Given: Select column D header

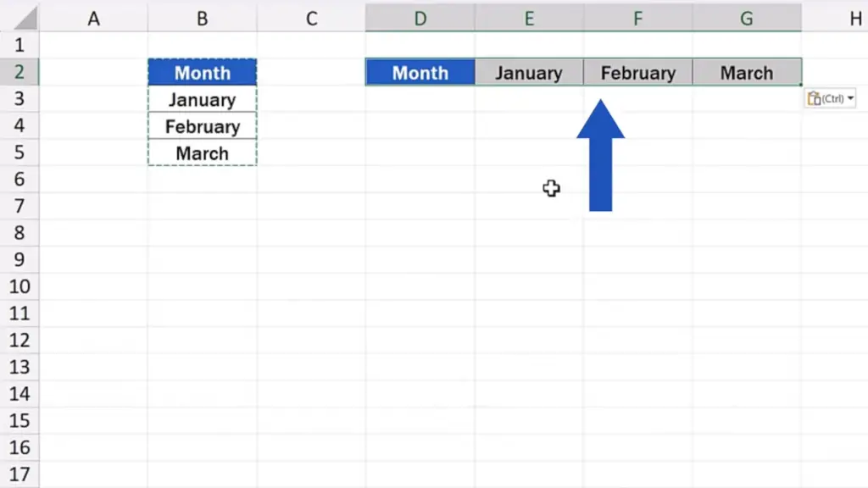Looking at the screenshot, I should pyautogui.click(x=420, y=19).
